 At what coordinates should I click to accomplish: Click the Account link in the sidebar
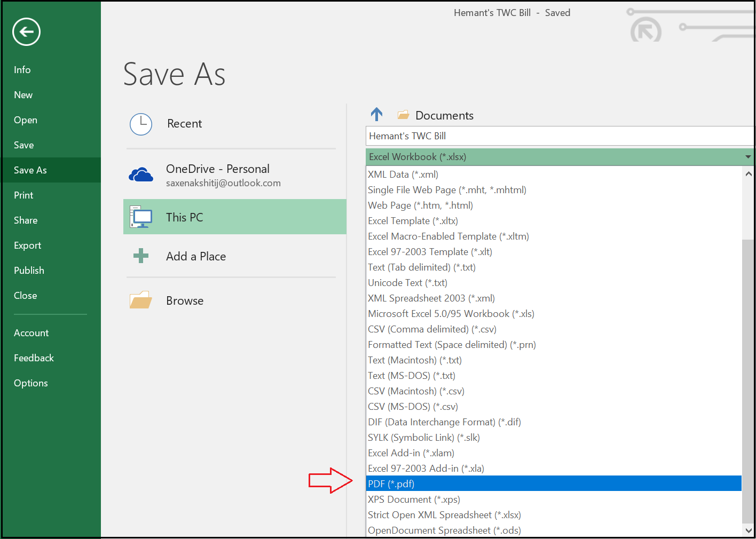31,332
